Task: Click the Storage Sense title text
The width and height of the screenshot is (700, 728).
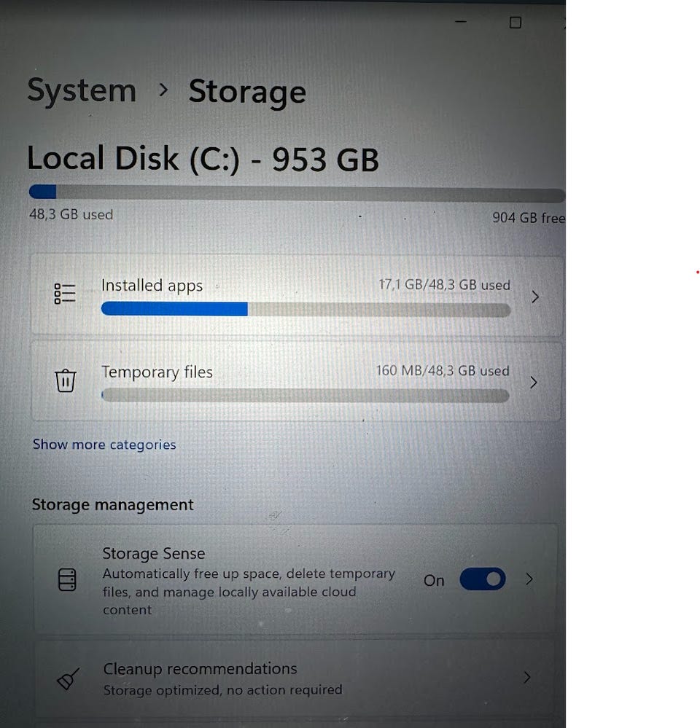Action: click(154, 554)
